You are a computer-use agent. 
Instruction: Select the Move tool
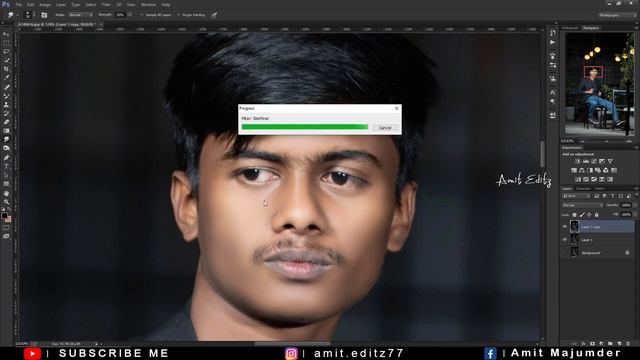click(x=6, y=34)
